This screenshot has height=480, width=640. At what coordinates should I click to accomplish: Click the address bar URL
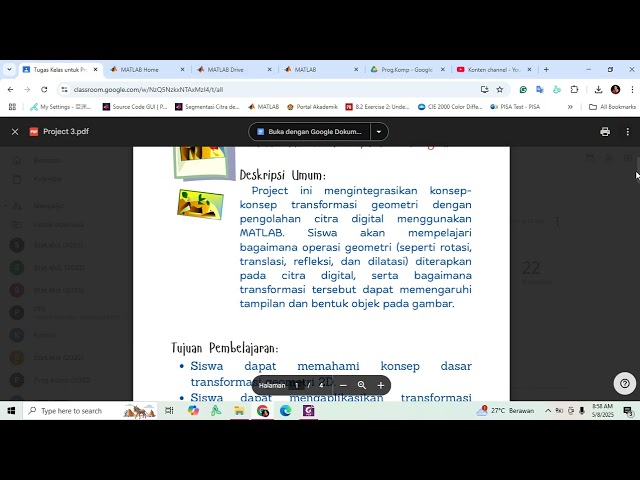(x=149, y=89)
